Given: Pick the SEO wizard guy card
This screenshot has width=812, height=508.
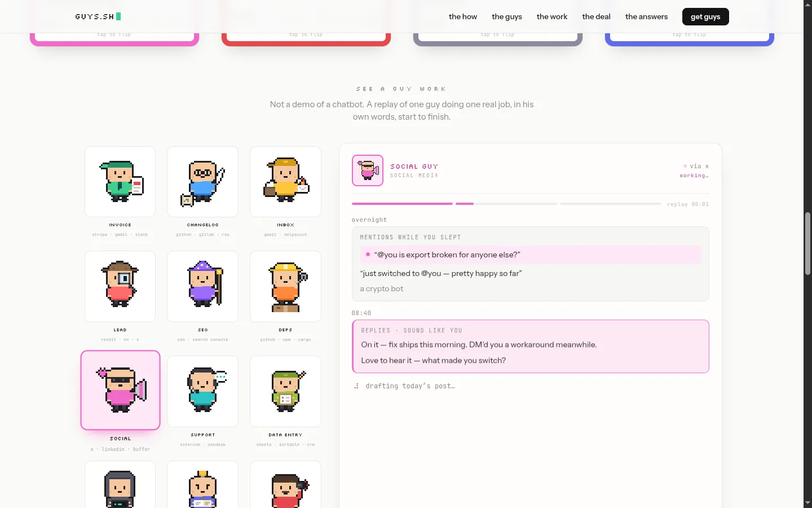Looking at the screenshot, I should point(202,287).
